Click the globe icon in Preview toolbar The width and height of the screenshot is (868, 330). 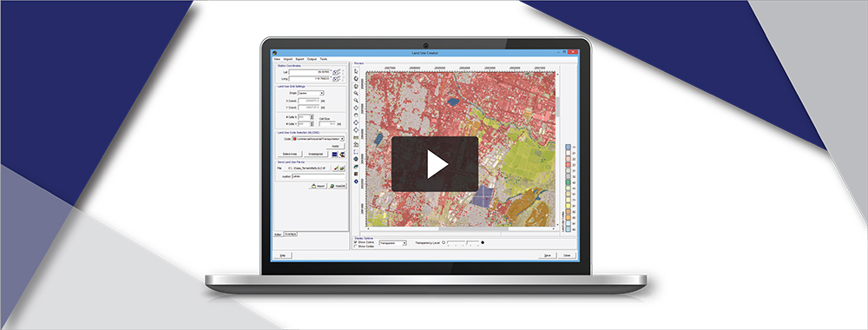[355, 160]
